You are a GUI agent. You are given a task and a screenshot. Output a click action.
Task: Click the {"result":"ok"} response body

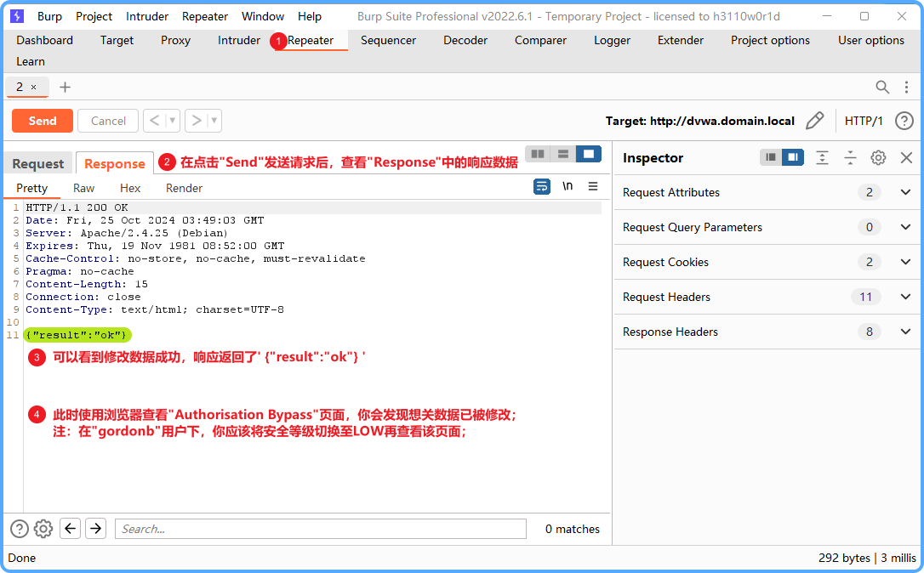pyautogui.click(x=76, y=335)
